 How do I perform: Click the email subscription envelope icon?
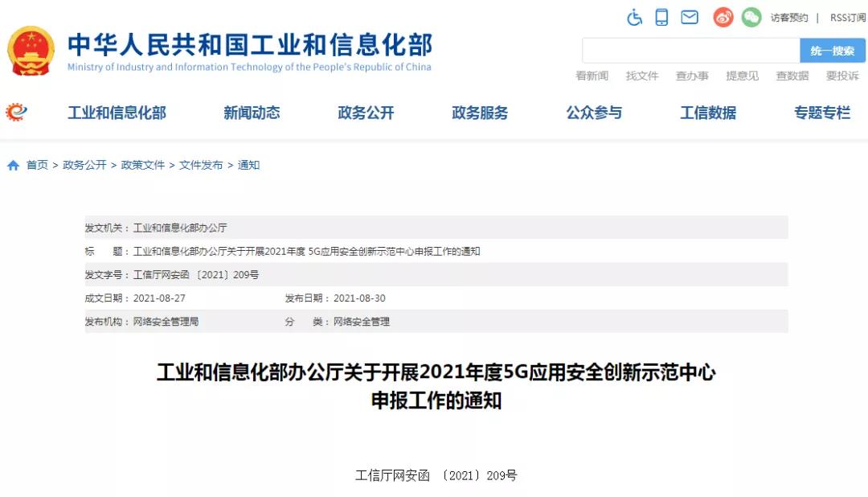pyautogui.click(x=690, y=17)
